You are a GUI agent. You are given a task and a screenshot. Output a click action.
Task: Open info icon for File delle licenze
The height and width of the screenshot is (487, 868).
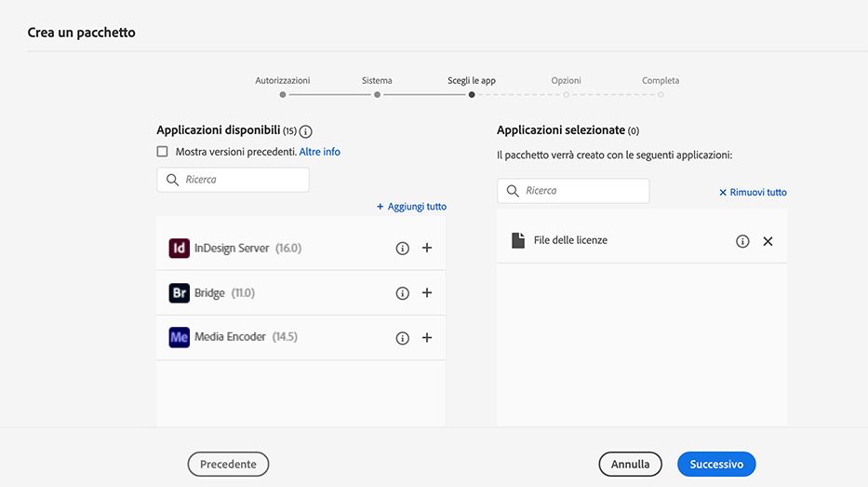(742, 241)
